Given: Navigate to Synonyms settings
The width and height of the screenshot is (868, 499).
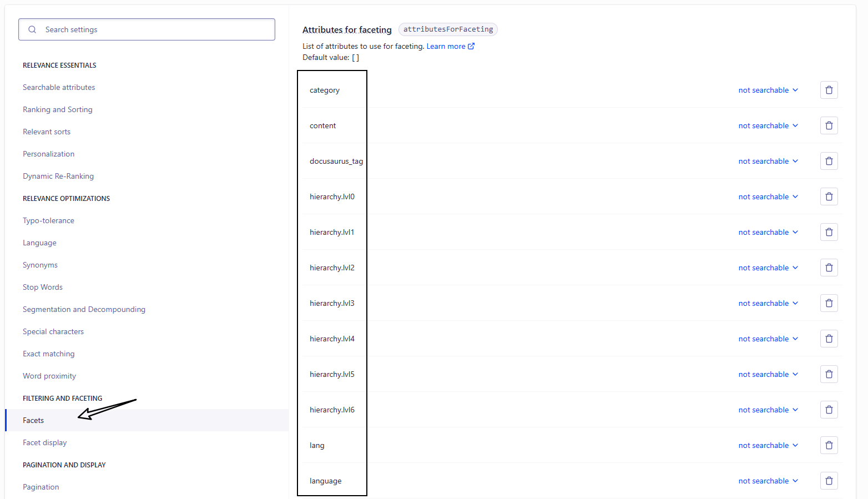Looking at the screenshot, I should 40,265.
